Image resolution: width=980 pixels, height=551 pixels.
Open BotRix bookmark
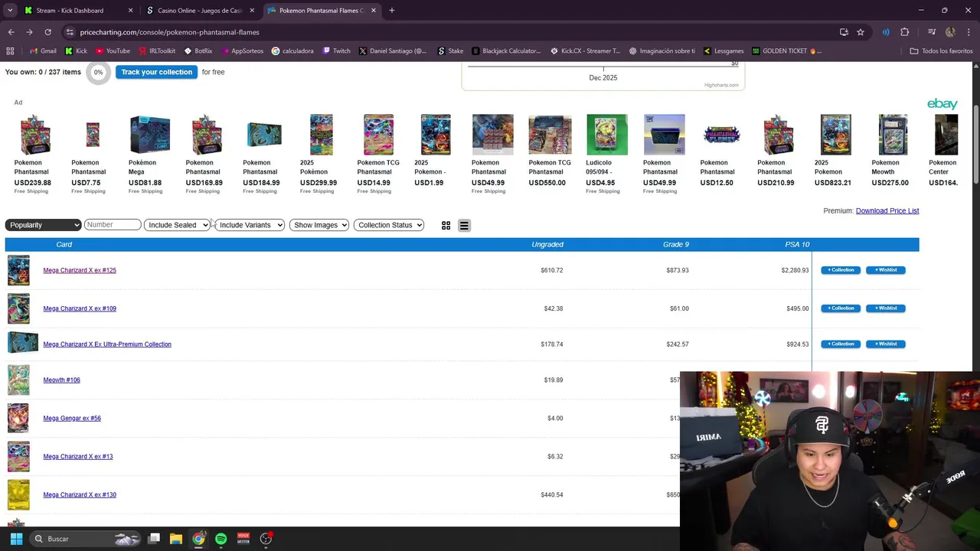coord(198,51)
